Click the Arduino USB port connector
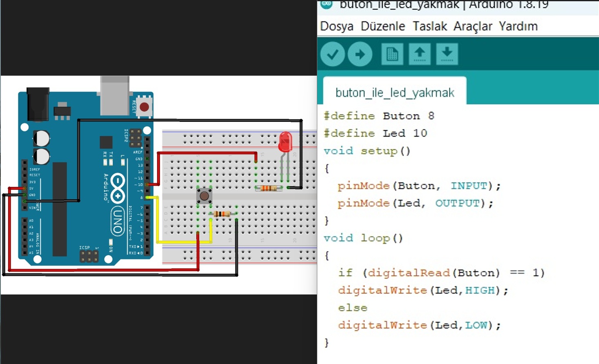 click(x=114, y=96)
